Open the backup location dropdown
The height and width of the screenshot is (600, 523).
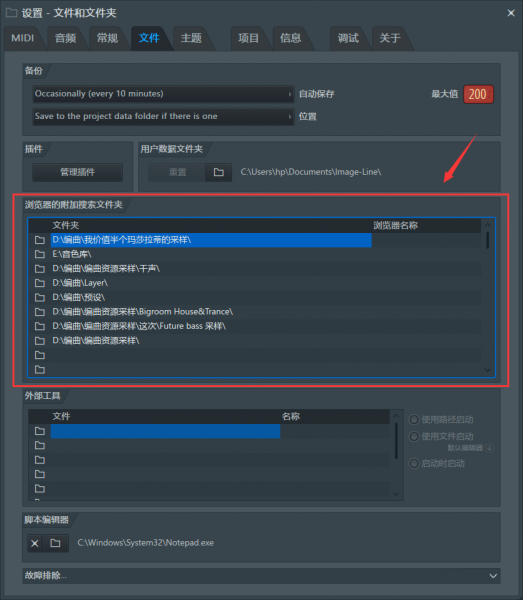163,116
